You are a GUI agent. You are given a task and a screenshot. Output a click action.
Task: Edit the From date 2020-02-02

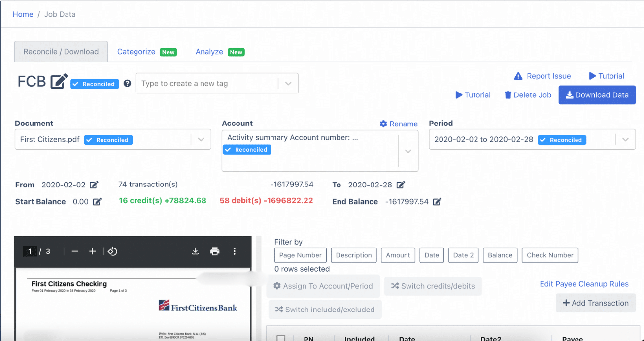click(x=94, y=185)
